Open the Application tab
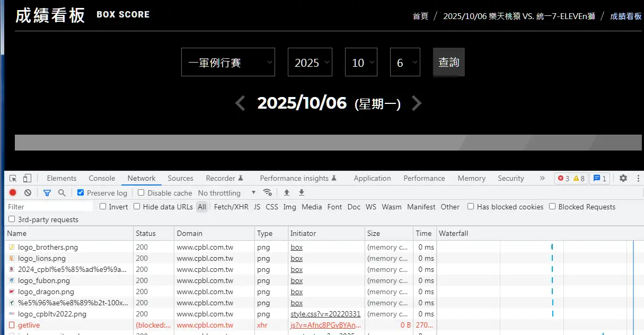The height and width of the screenshot is (335, 644). 372,178
